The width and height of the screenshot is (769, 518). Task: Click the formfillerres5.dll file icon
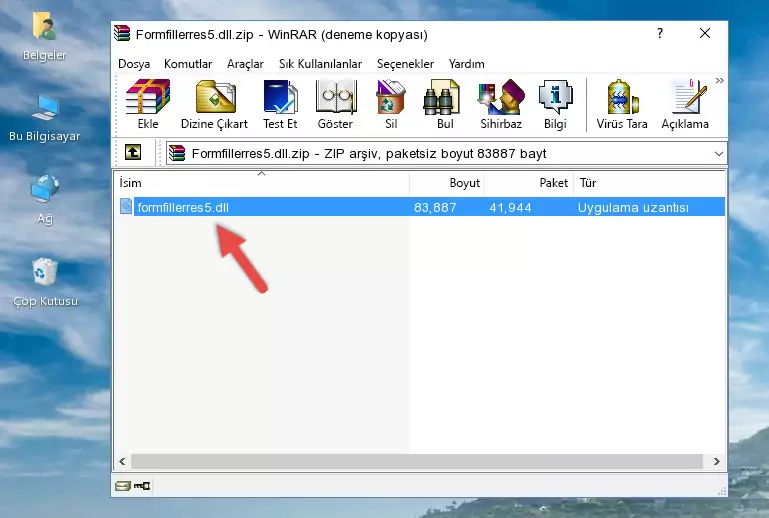(126, 207)
